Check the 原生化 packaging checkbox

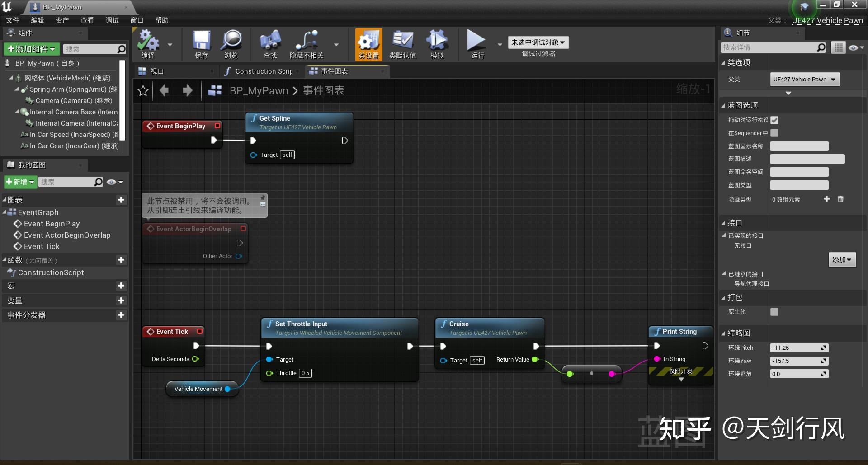775,312
